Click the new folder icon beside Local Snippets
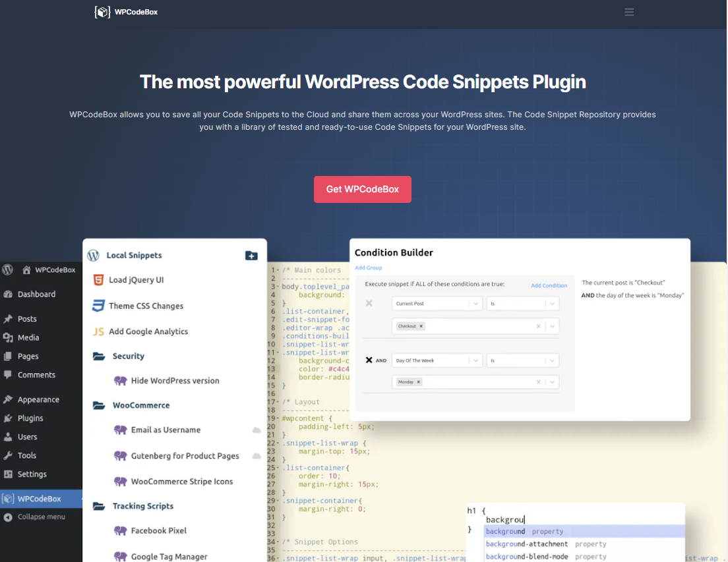The height and width of the screenshot is (562, 728). click(251, 256)
